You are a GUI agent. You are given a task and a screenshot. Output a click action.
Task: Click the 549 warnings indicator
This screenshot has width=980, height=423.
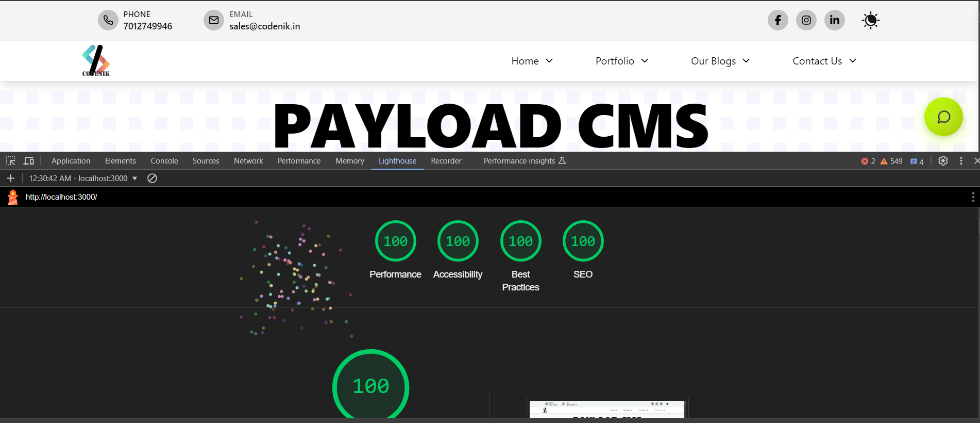pos(891,161)
